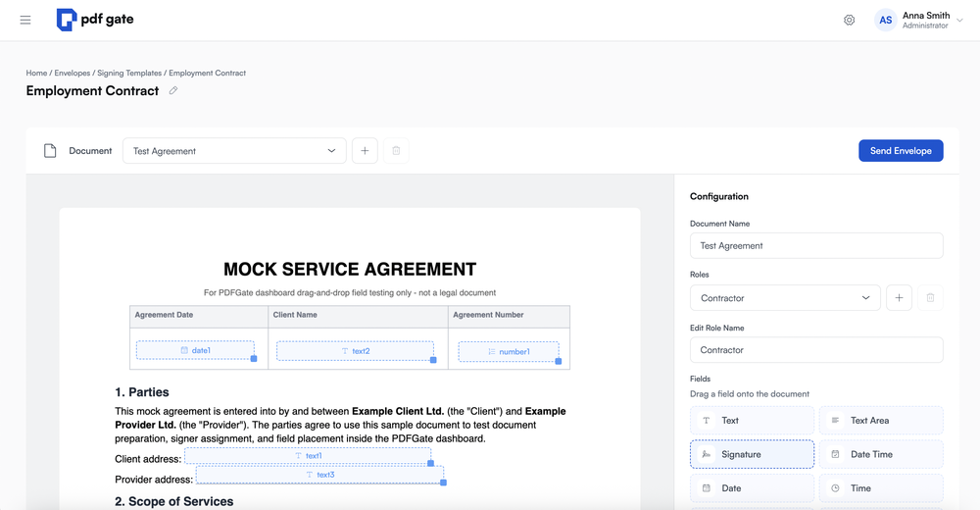This screenshot has width=980, height=510.
Task: Edit the Employment Contract title pencil
Action: pyautogui.click(x=173, y=91)
